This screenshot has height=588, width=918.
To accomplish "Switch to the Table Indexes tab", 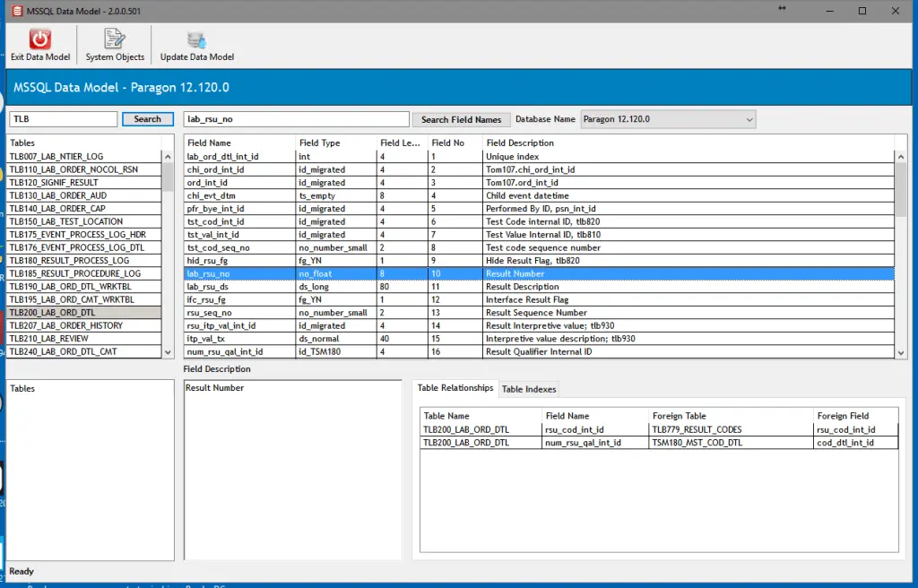I will pyautogui.click(x=528, y=389).
